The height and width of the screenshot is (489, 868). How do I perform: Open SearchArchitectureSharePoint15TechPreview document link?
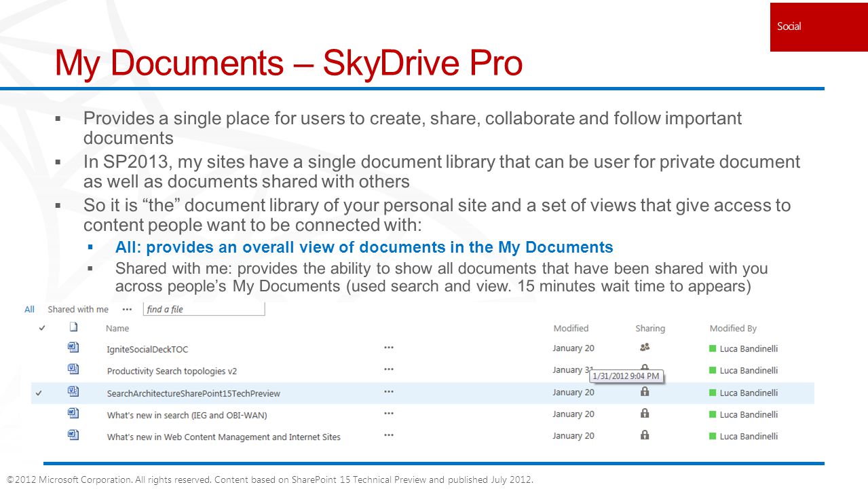[193, 393]
